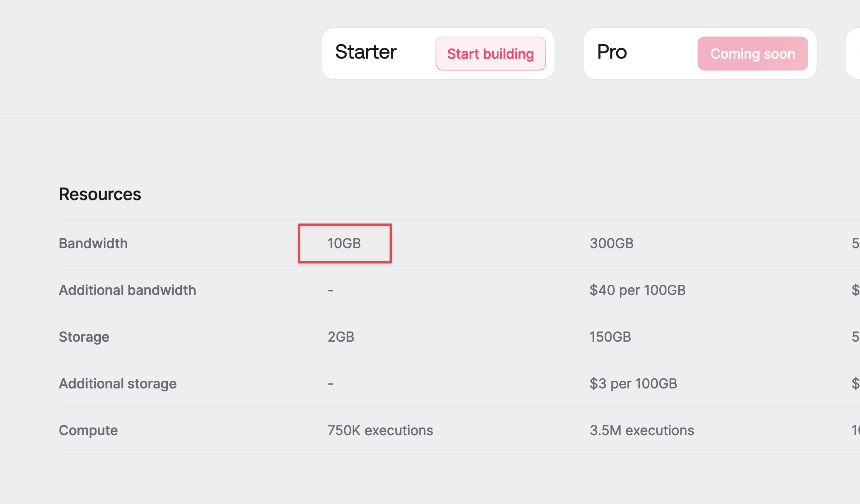
Task: Click the 150GB Pro storage value
Action: [610, 337]
